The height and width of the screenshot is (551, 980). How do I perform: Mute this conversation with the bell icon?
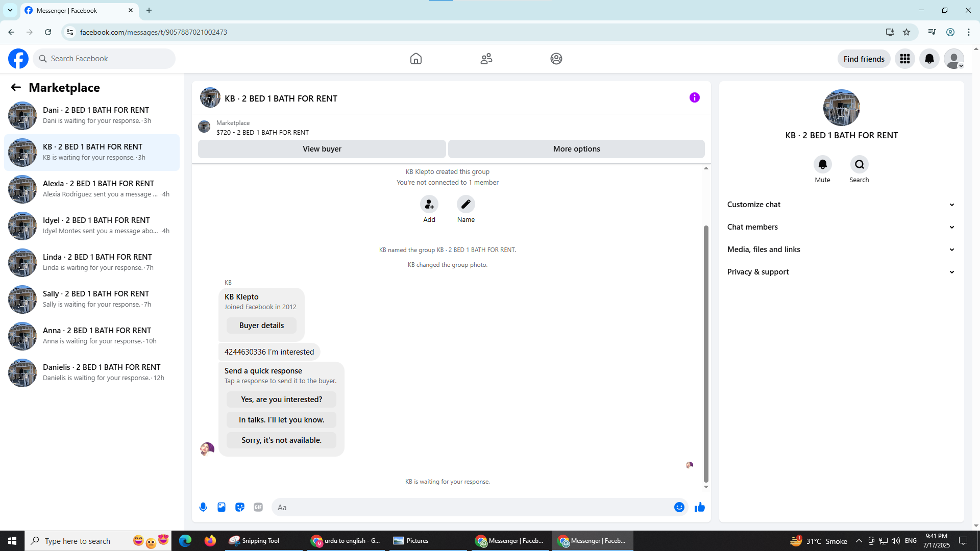coord(823,164)
